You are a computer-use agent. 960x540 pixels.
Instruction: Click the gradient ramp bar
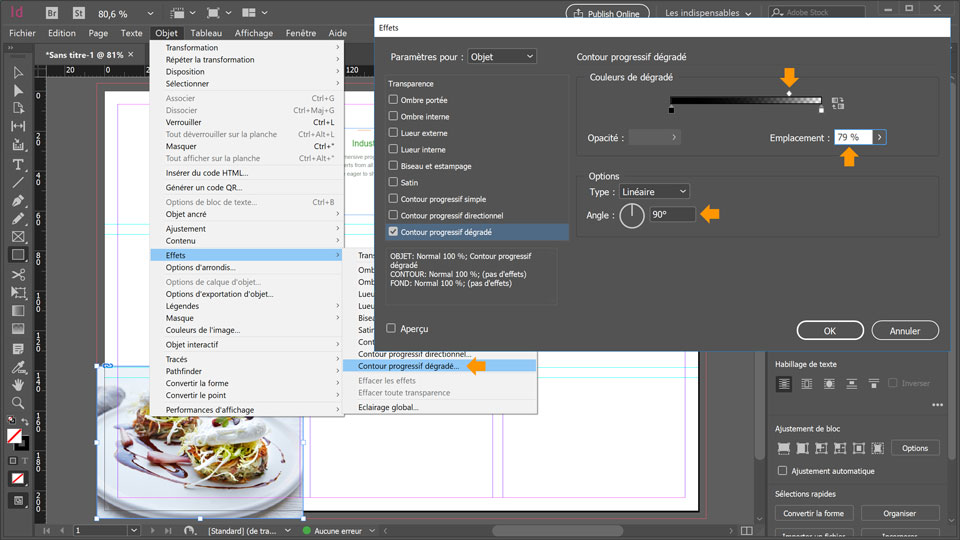pyautogui.click(x=745, y=100)
